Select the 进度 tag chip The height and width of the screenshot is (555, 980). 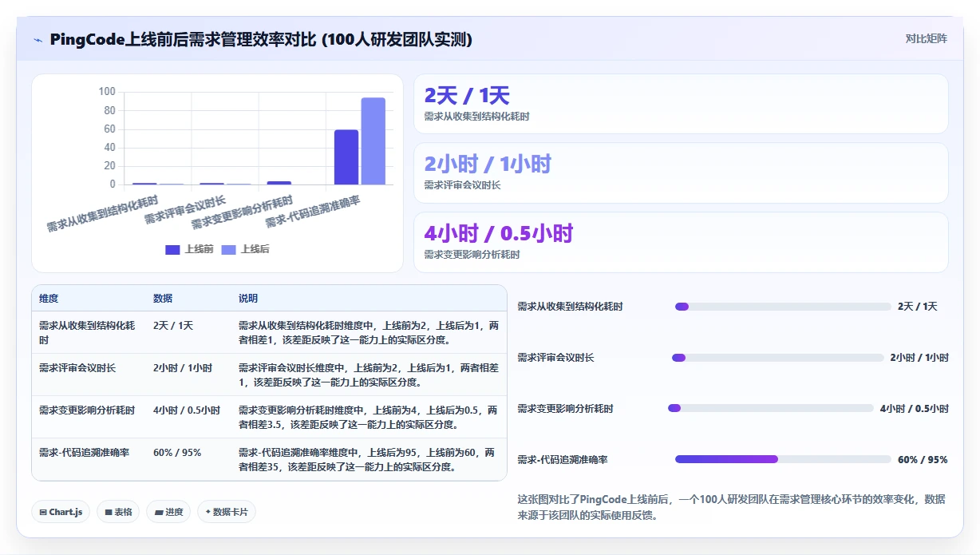coord(168,512)
